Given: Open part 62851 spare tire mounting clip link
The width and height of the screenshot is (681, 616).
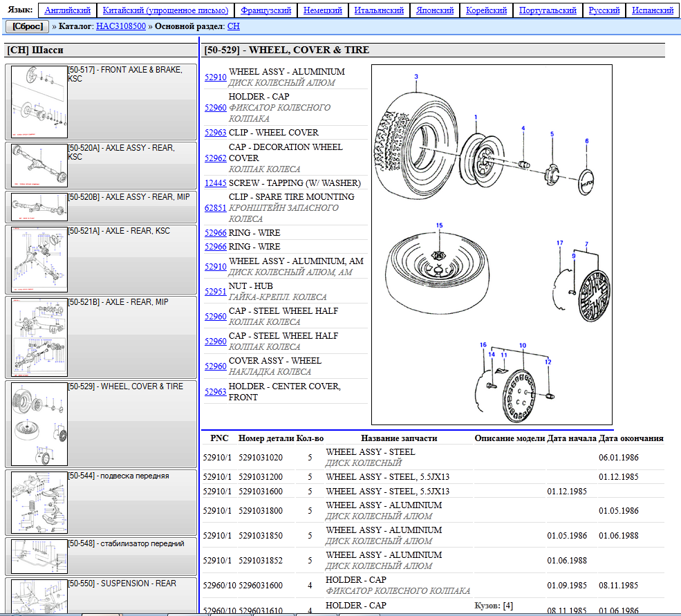Looking at the screenshot, I should click(214, 207).
